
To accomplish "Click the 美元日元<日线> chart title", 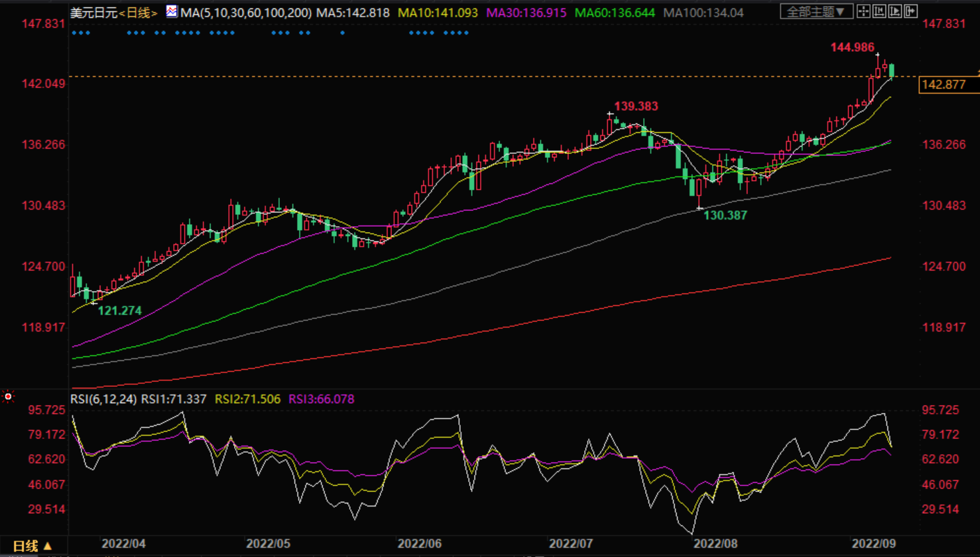I will point(114,12).
